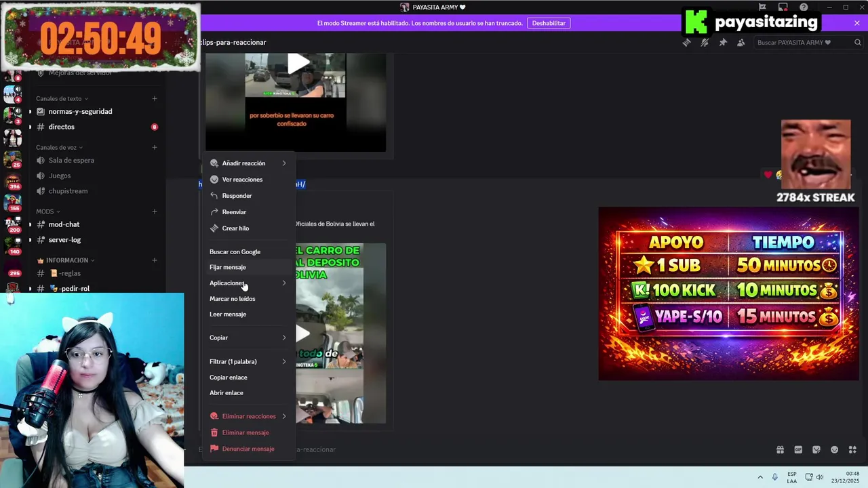Open the sticker picker

point(816,449)
